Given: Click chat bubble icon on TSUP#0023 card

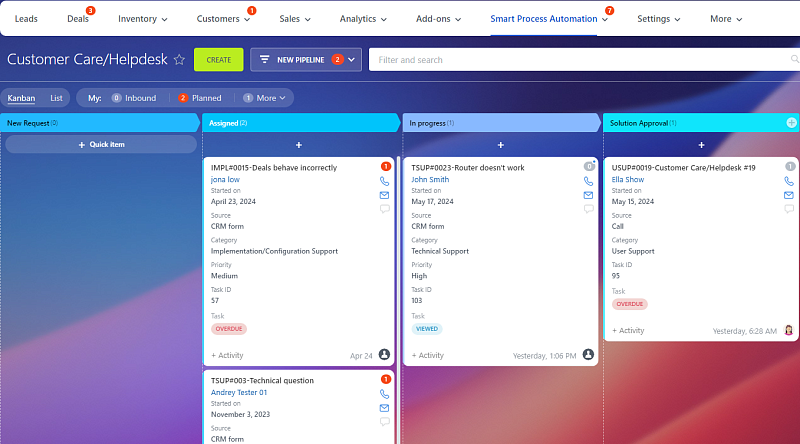Looking at the screenshot, I should tap(588, 209).
